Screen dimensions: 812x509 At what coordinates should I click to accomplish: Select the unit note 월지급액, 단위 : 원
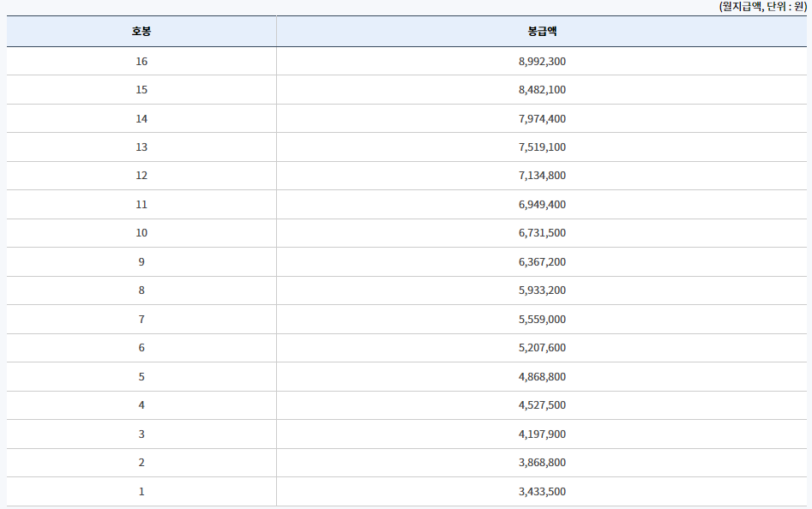[x=762, y=7]
